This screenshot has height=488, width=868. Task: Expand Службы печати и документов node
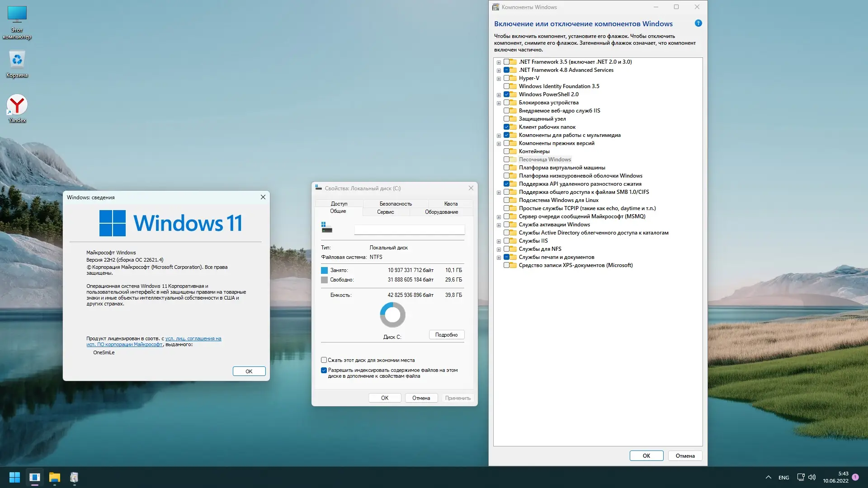point(499,258)
